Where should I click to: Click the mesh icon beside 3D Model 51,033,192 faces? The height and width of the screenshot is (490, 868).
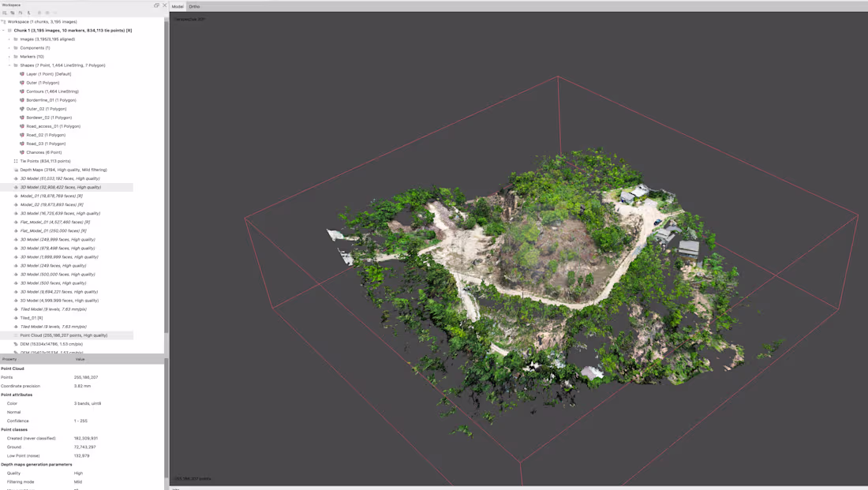16,179
